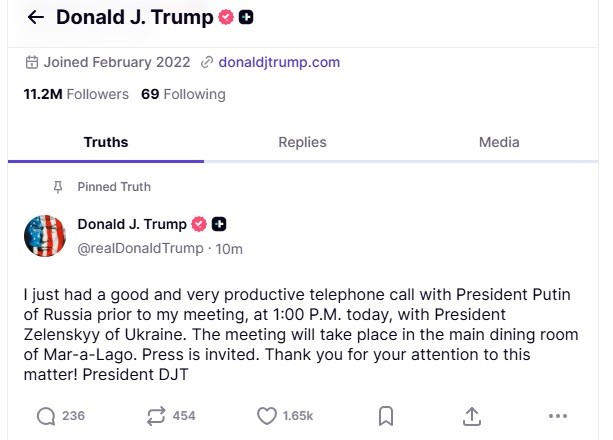
Task: Click the black plus badge in header
Action: point(247,17)
